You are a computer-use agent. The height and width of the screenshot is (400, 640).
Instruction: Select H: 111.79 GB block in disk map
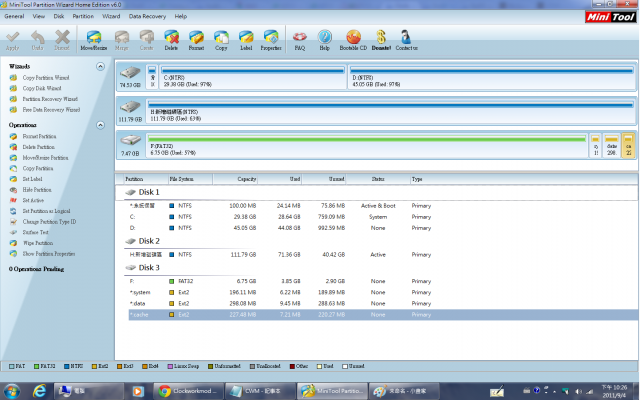[x=391, y=111]
